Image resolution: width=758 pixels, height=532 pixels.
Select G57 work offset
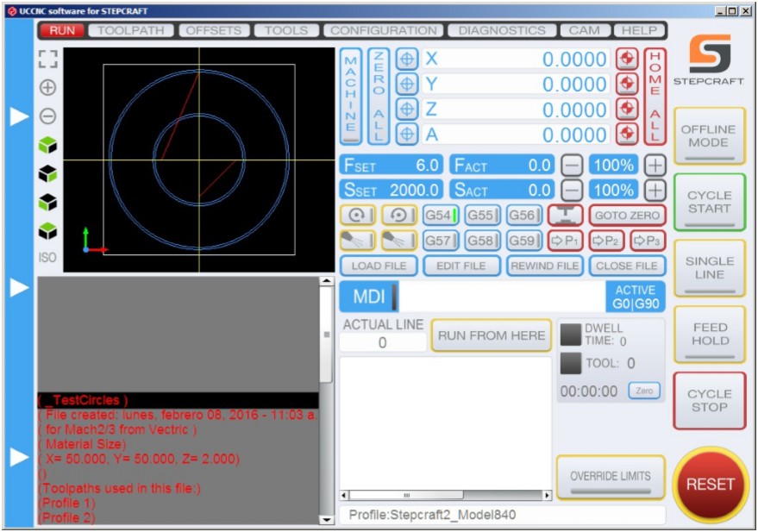tap(441, 241)
